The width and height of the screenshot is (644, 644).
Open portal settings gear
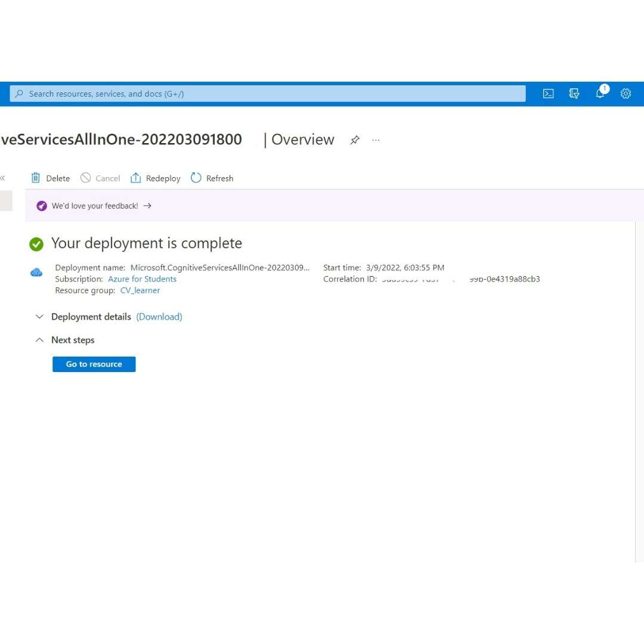point(626,94)
